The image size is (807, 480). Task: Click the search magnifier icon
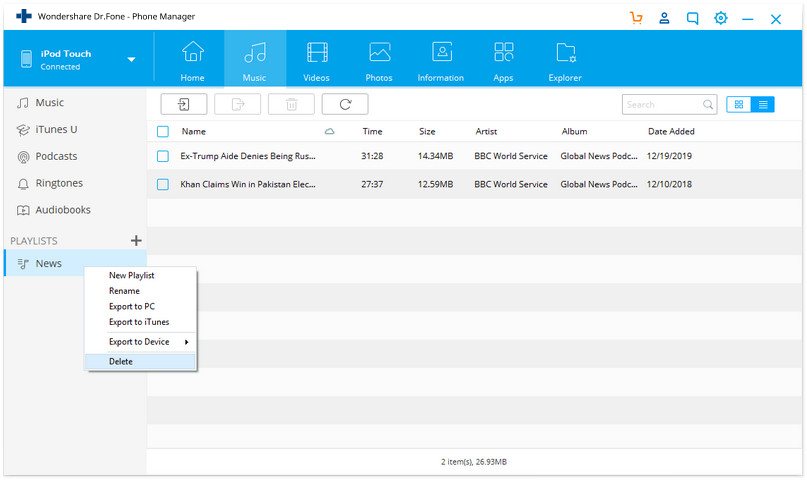[708, 104]
